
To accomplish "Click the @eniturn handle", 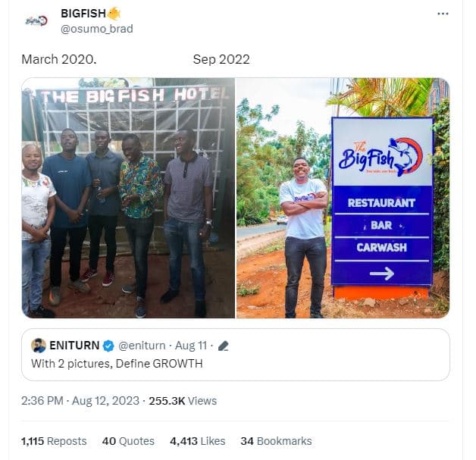I will [x=142, y=346].
